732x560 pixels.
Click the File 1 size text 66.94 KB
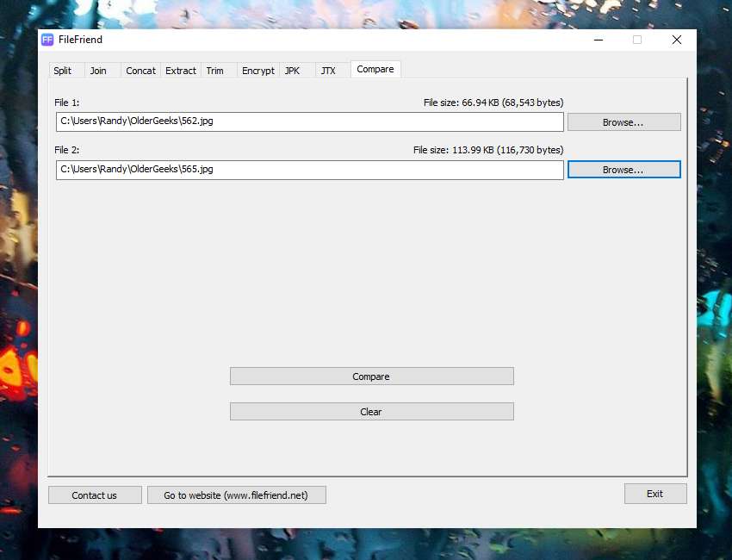493,103
